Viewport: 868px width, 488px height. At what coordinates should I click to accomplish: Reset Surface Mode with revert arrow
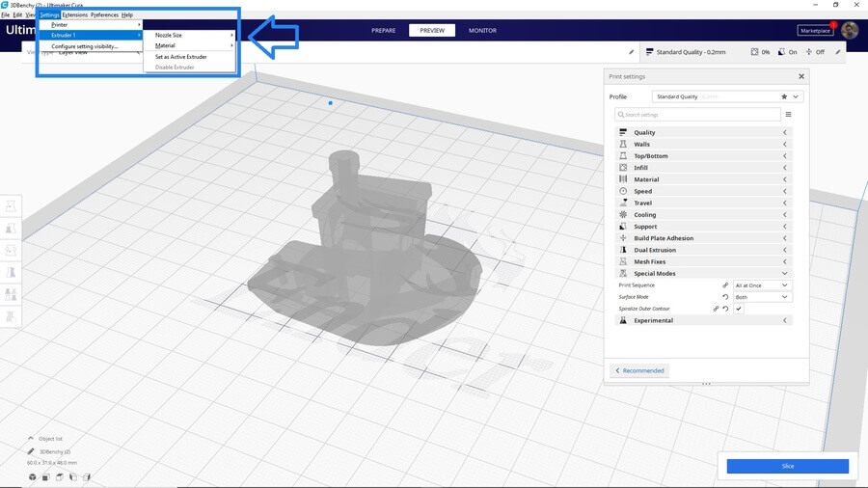[x=725, y=297]
